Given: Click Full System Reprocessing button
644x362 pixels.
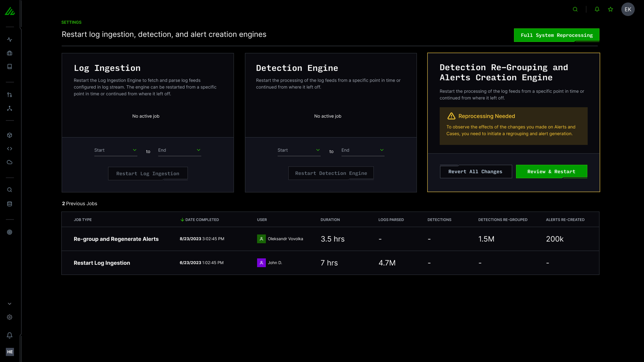Looking at the screenshot, I should click(556, 35).
